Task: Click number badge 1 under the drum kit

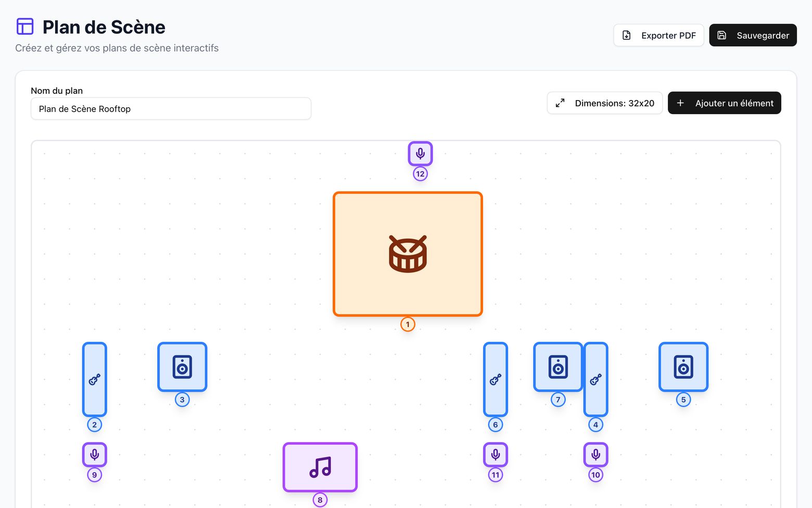Action: point(408,325)
